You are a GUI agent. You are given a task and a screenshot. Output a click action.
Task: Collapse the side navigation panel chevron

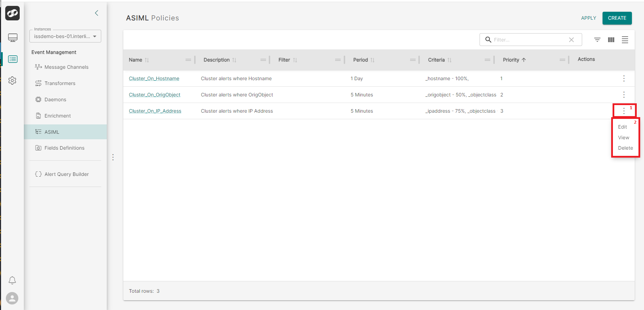tap(97, 13)
